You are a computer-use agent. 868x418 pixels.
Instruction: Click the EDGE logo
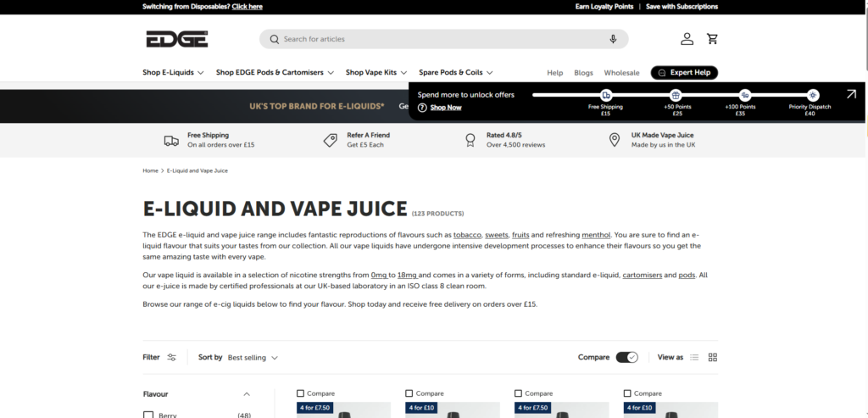[177, 39]
